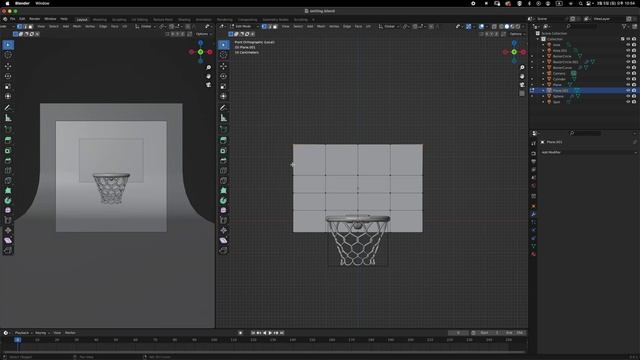Play the animation in timeline

pos(270,333)
